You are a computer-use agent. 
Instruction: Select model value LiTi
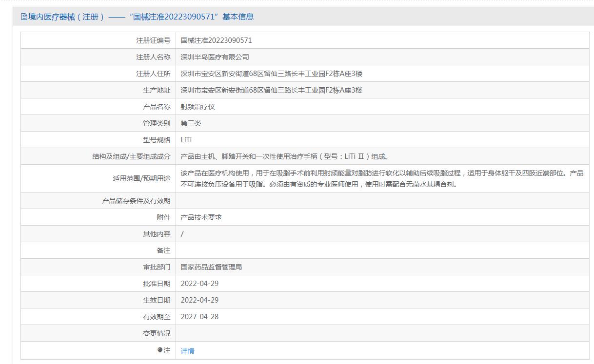coord(186,140)
